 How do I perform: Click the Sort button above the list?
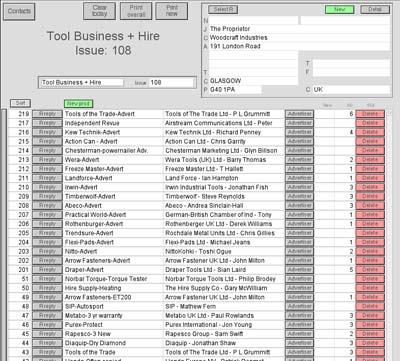[20, 103]
